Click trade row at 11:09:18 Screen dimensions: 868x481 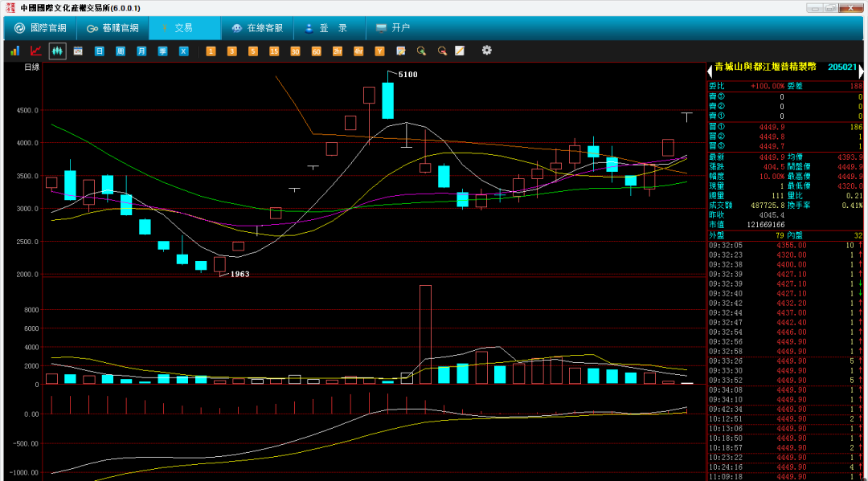[x=785, y=476]
